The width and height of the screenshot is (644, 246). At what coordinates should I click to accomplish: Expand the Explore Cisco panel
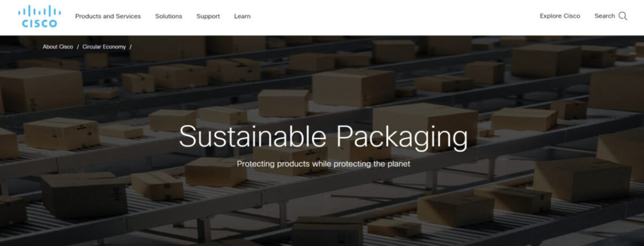point(560,16)
